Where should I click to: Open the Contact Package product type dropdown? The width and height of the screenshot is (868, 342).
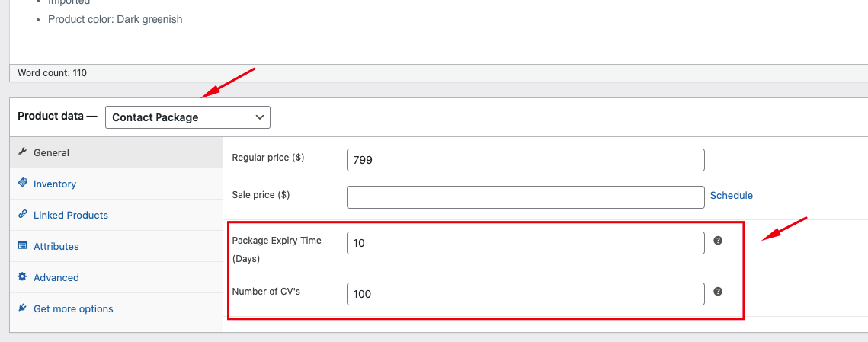click(x=187, y=117)
